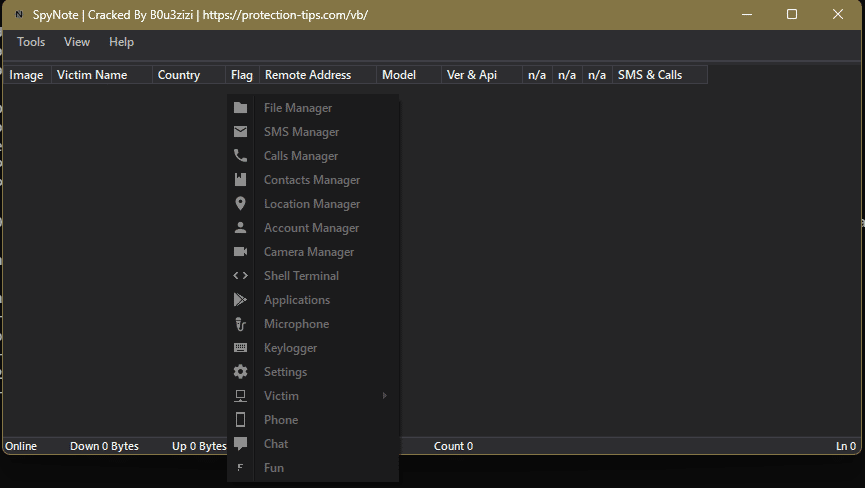Viewport: 865px width, 488px height.
Task: Open the View menu in the menu bar
Action: click(x=77, y=42)
